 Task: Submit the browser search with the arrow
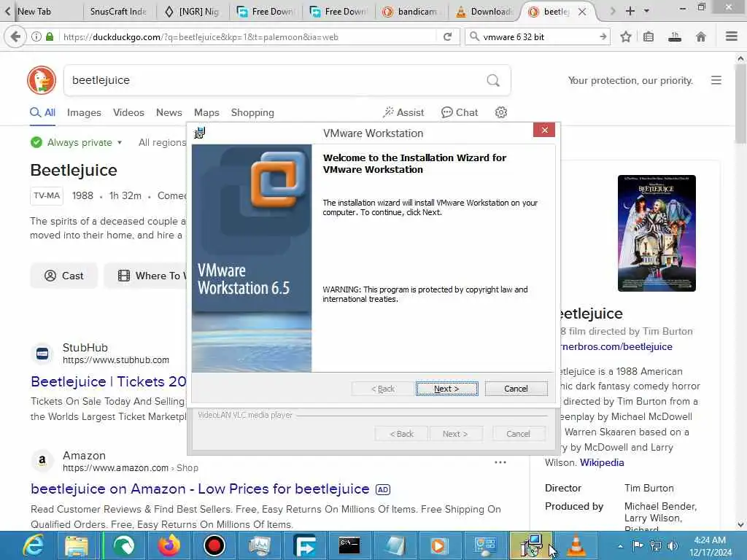603,36
